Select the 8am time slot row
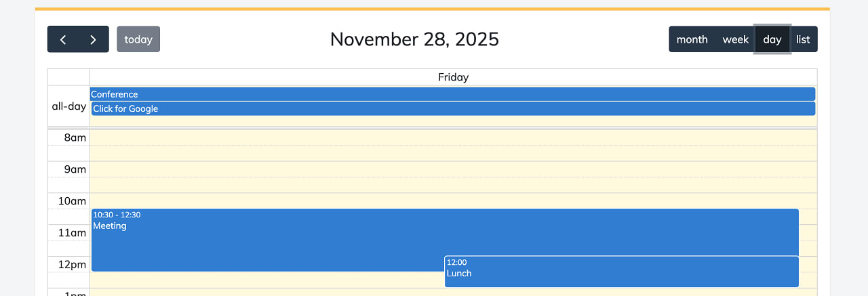 click(x=453, y=138)
